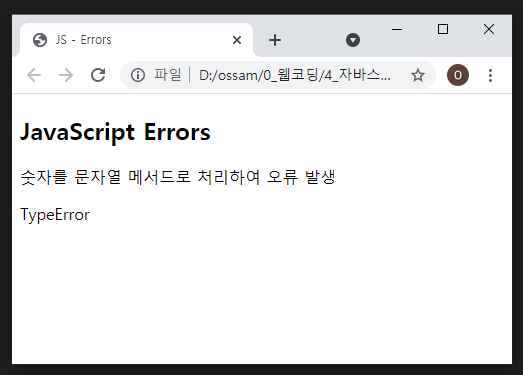The width and height of the screenshot is (523, 375).
Task: Click the address bar URL D:/ossam/0_웹코딩
Action: coord(295,75)
